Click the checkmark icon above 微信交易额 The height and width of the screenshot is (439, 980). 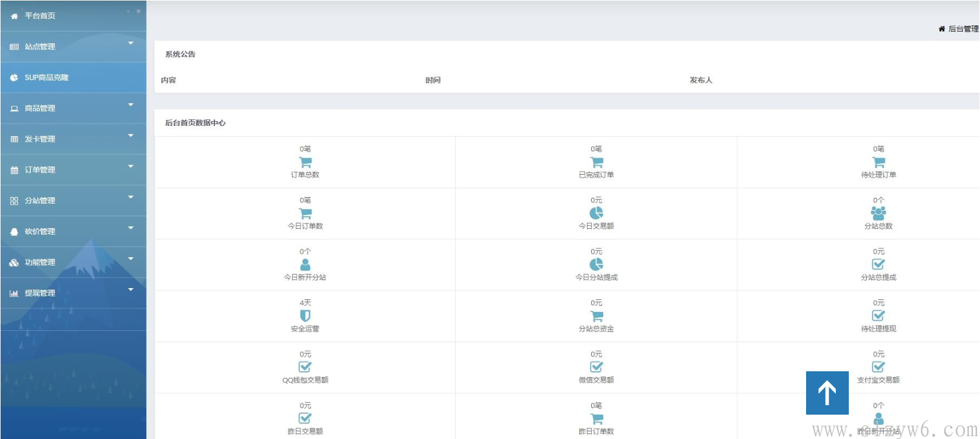point(596,367)
